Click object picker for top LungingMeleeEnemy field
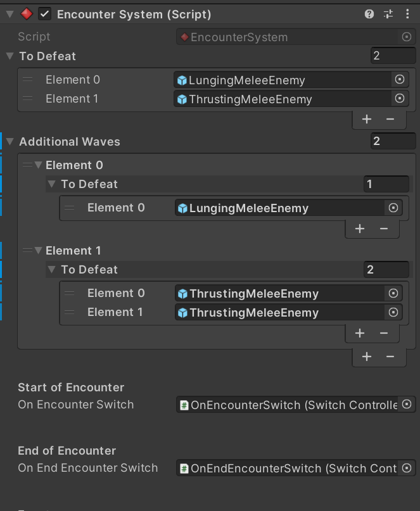This screenshot has width=420, height=511. pos(400,80)
